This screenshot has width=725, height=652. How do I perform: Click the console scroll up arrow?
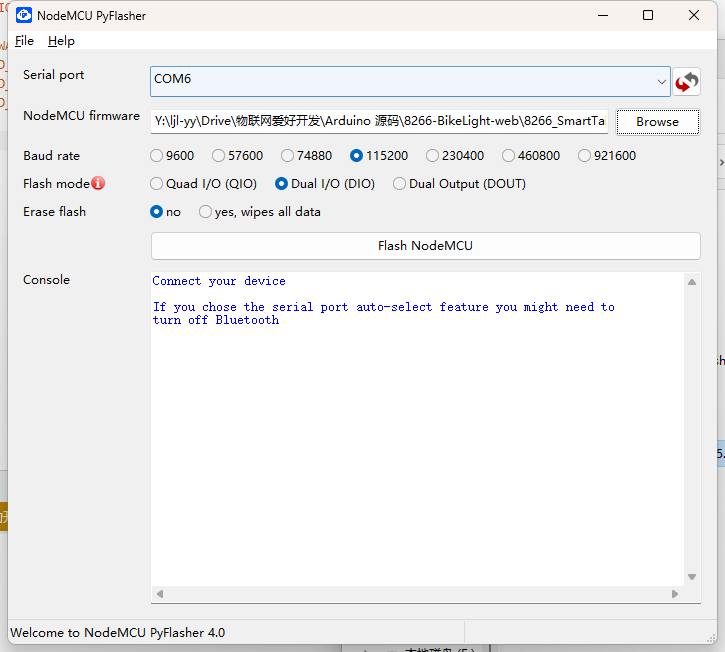(692, 282)
